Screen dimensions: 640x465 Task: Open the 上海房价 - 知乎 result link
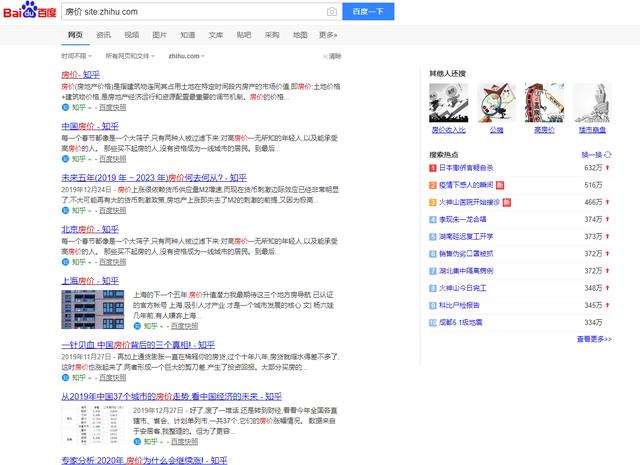(x=90, y=280)
